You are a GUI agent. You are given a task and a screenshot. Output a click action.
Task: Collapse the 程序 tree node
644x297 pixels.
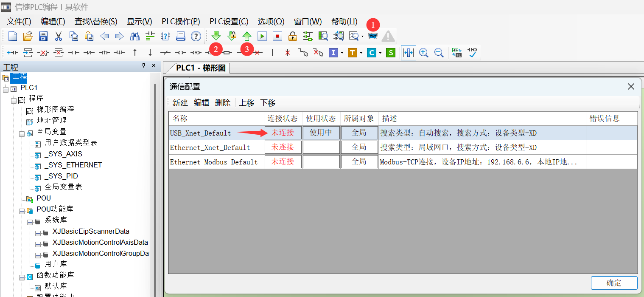tap(14, 100)
